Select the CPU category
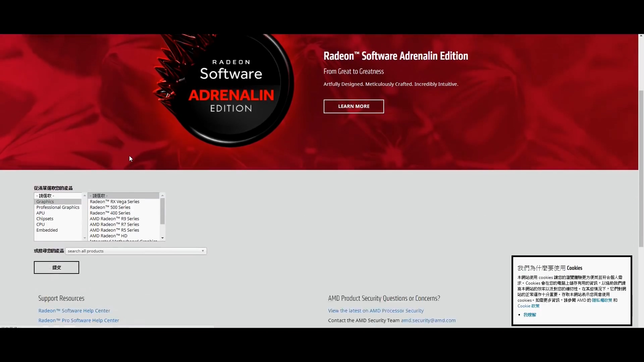The width and height of the screenshot is (644, 362). 40,224
